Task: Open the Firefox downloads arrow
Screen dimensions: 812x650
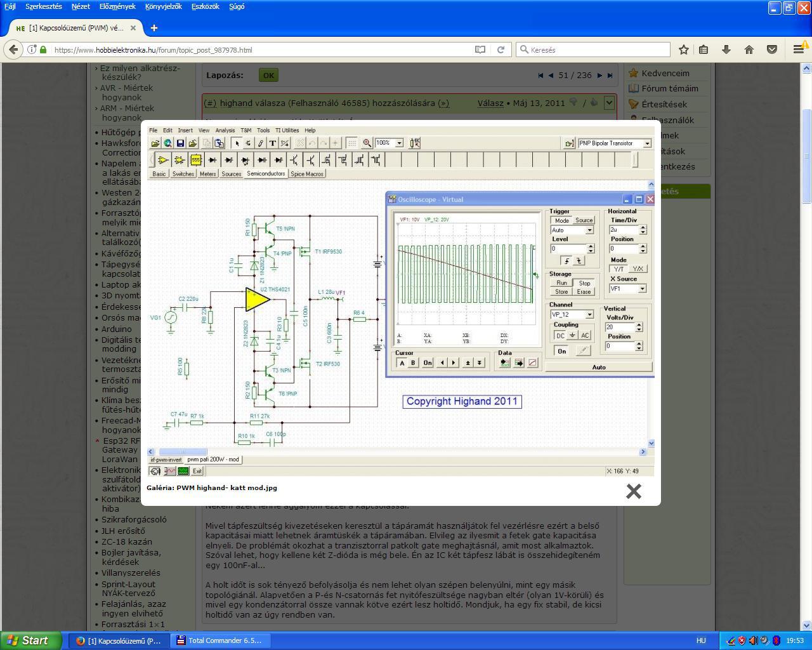Action: [x=726, y=50]
